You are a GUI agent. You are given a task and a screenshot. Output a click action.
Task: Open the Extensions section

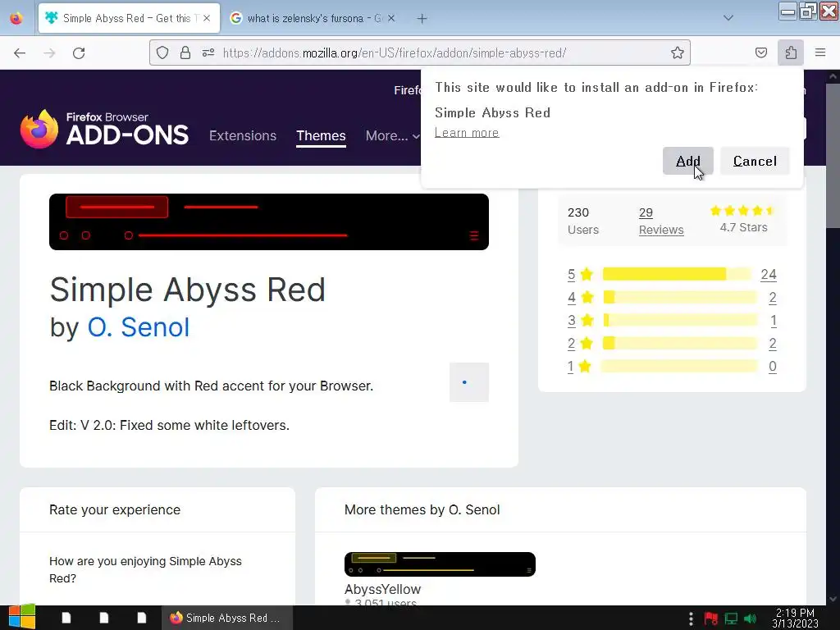tap(243, 135)
